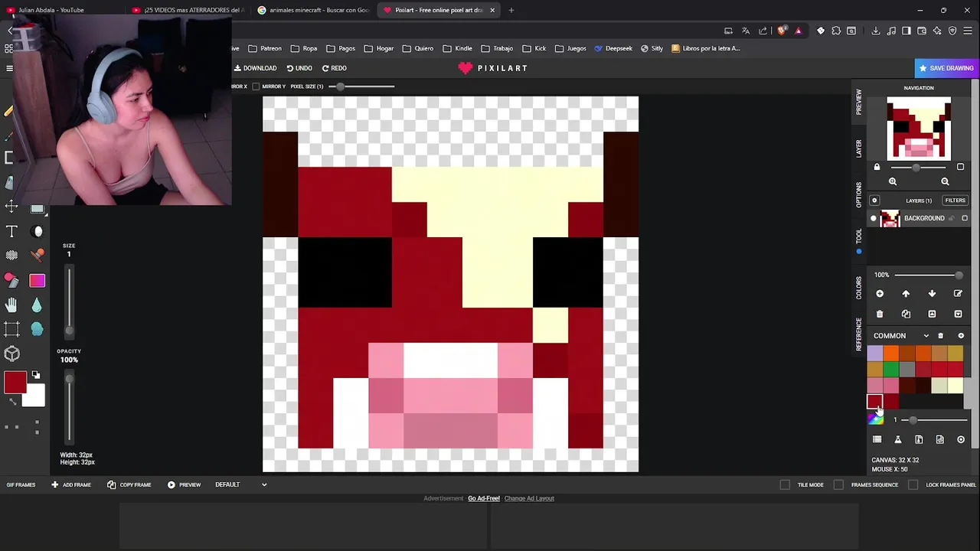Open Brave main hamburger menu

pyautogui.click(x=969, y=31)
